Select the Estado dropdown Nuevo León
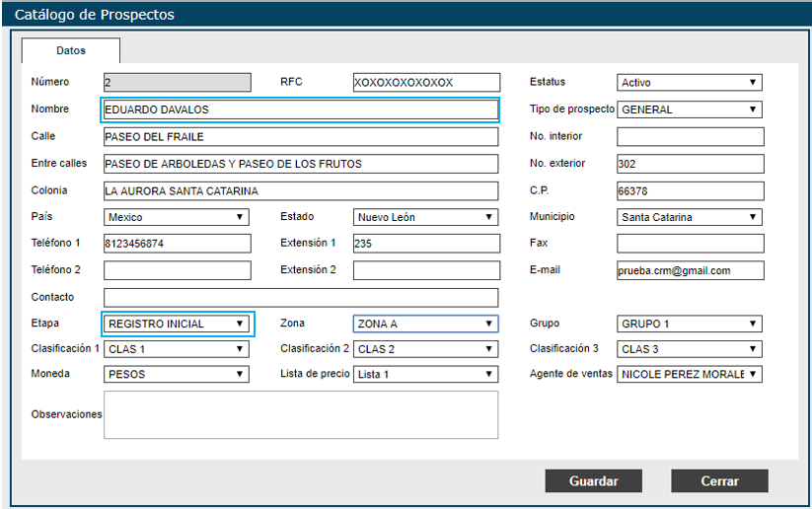This screenshot has width=812, height=509. coord(425,217)
